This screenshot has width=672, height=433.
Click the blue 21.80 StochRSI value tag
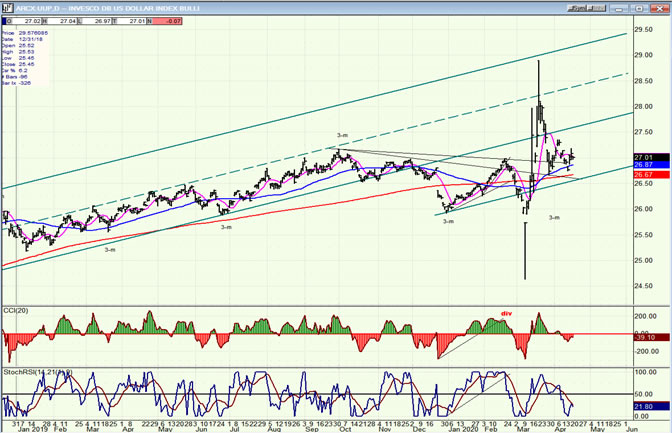647,407
